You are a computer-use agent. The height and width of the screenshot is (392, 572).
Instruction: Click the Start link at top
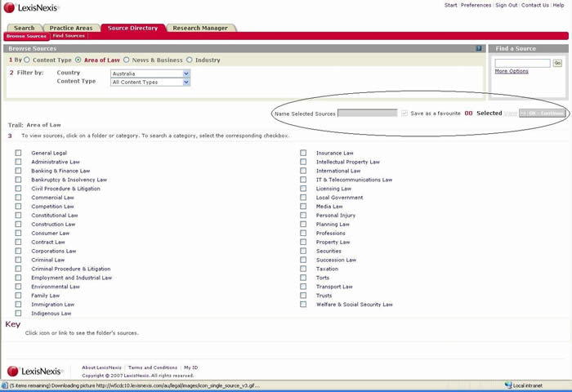pos(450,5)
